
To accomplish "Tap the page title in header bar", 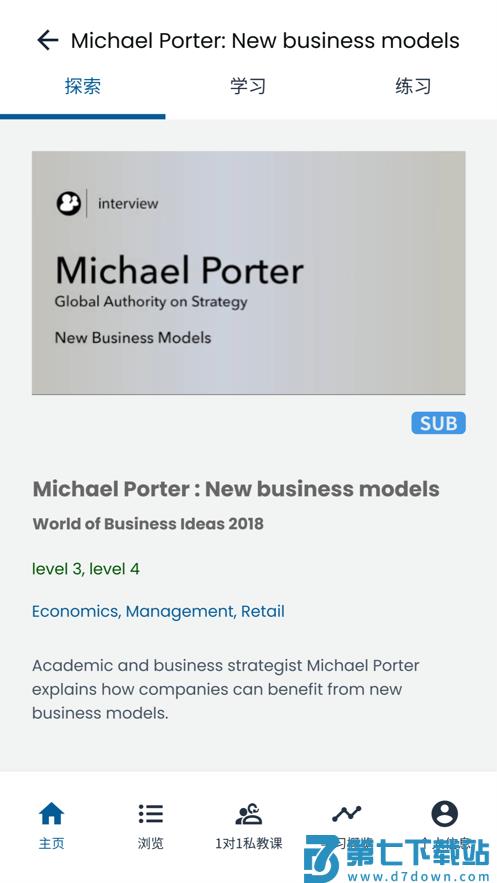I will pos(265,41).
